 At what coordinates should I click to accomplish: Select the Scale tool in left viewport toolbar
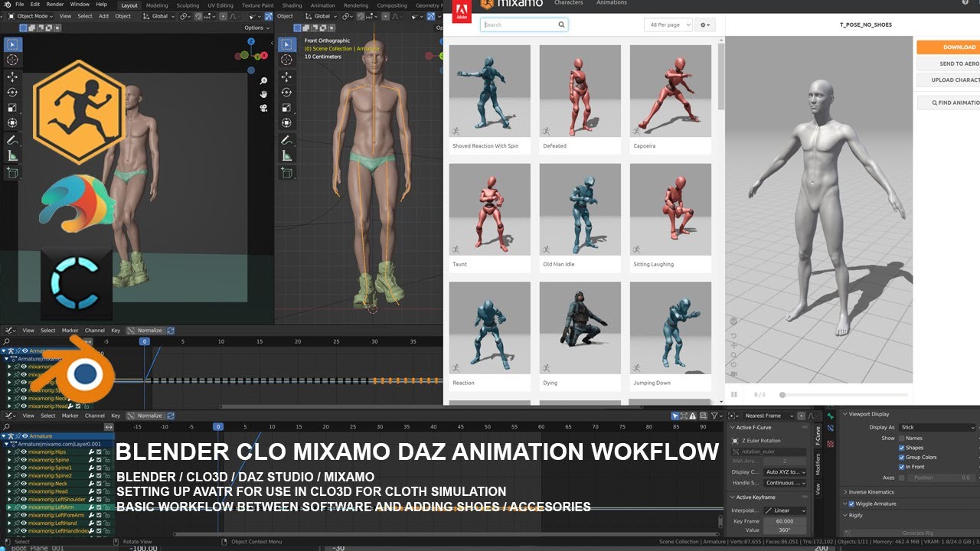pyautogui.click(x=12, y=107)
